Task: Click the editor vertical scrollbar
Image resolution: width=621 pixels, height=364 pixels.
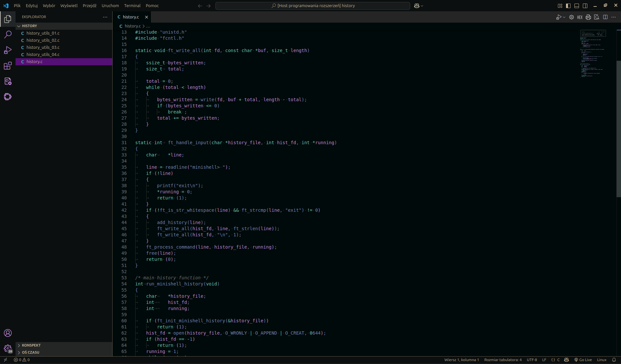Action: click(618, 129)
